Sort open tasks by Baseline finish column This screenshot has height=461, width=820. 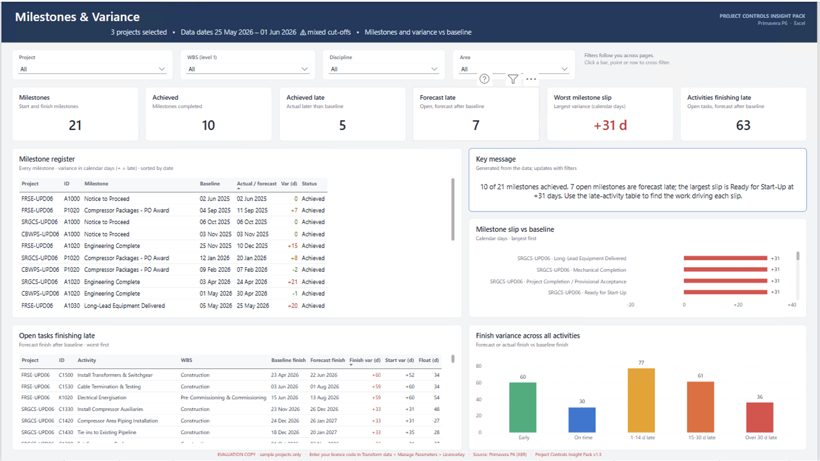coord(288,360)
